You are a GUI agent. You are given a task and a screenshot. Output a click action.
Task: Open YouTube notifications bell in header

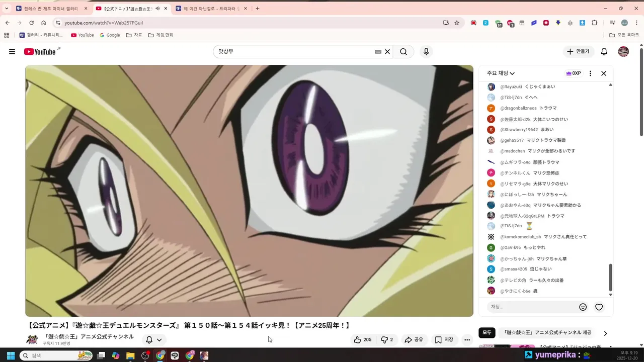click(604, 52)
